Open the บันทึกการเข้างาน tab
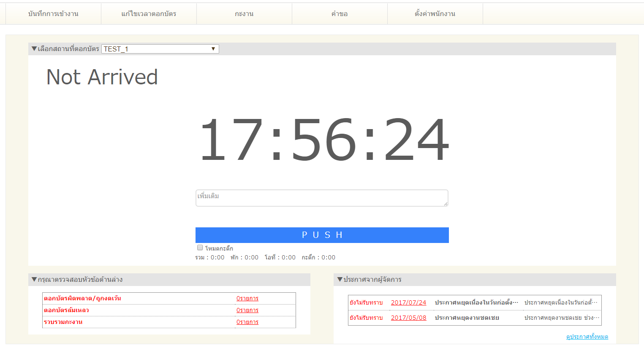The image size is (644, 348). [53, 14]
